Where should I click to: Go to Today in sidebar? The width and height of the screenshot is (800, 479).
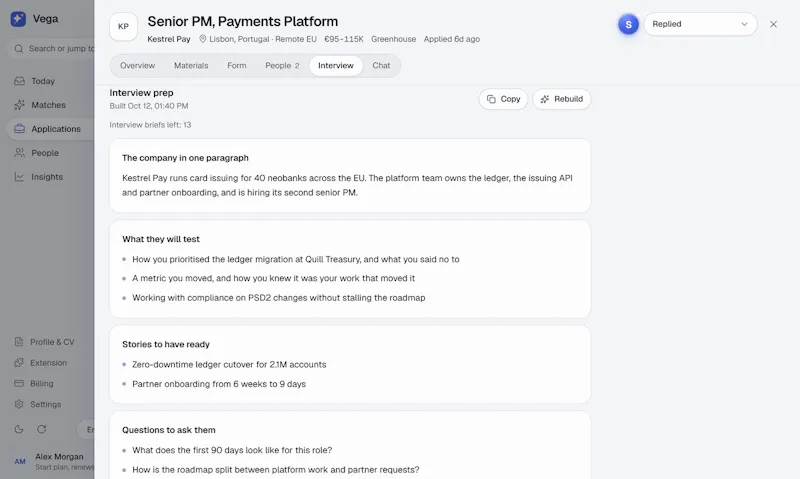[x=43, y=81]
